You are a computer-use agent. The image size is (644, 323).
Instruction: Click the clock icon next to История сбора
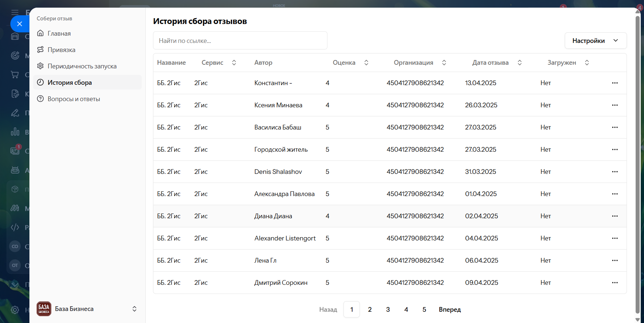tap(40, 82)
